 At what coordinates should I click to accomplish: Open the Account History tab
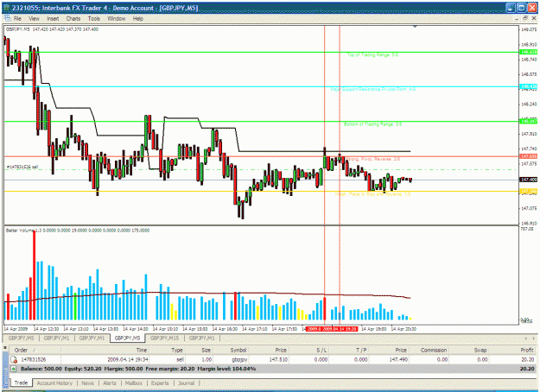pyautogui.click(x=54, y=383)
